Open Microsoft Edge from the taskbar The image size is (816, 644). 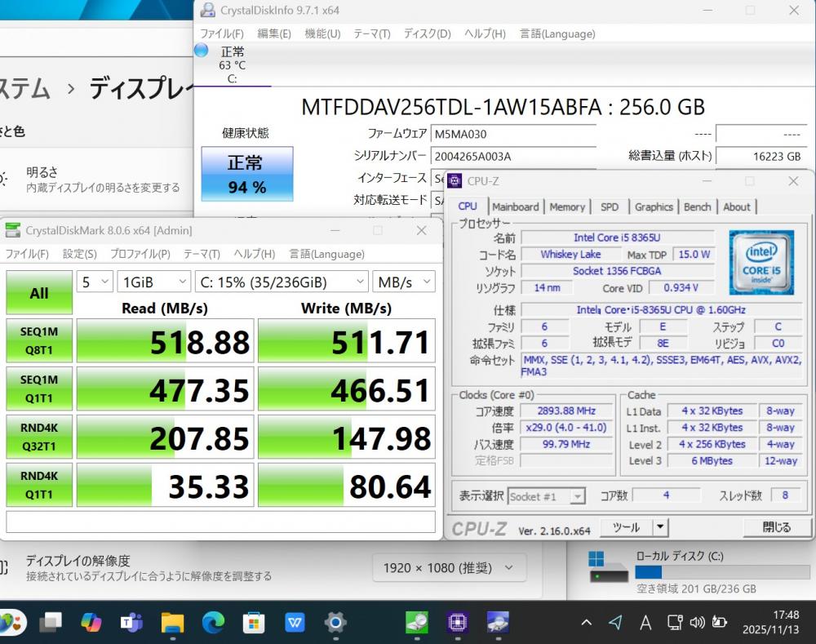pyautogui.click(x=213, y=623)
